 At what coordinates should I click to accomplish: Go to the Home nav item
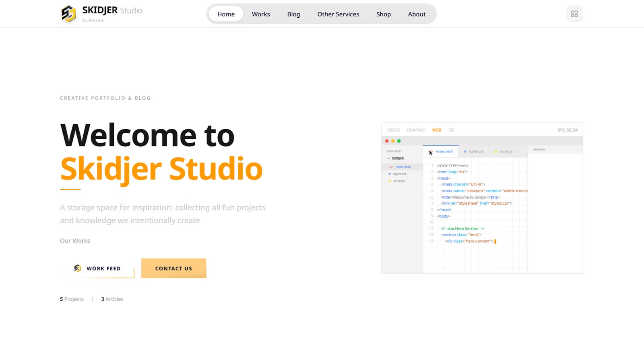tap(226, 14)
